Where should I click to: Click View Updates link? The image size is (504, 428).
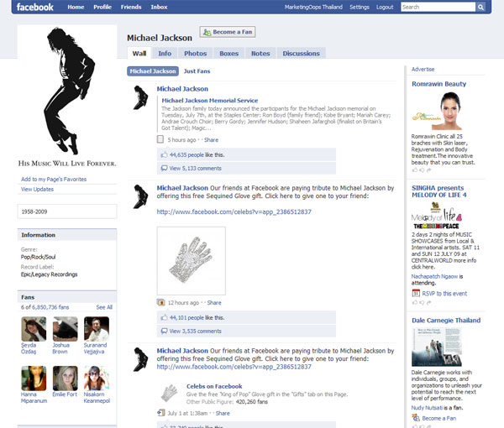tap(37, 189)
